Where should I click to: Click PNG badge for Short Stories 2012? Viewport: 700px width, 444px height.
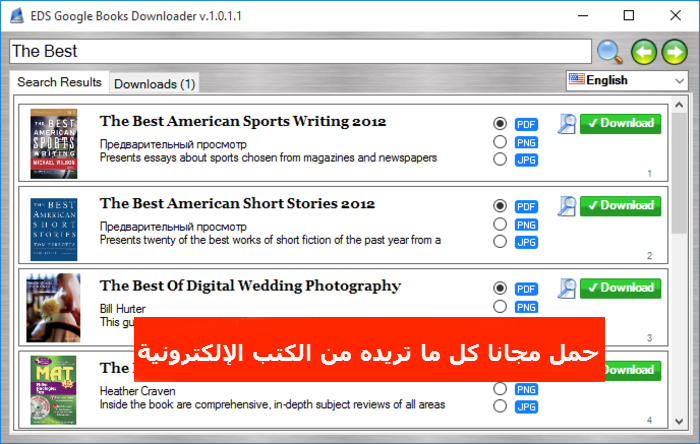pos(526,225)
